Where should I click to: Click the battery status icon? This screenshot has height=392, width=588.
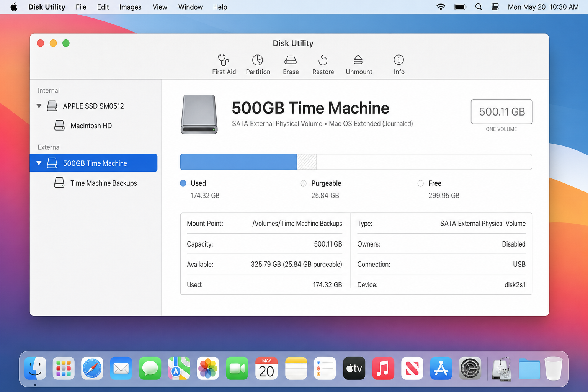[x=460, y=7]
